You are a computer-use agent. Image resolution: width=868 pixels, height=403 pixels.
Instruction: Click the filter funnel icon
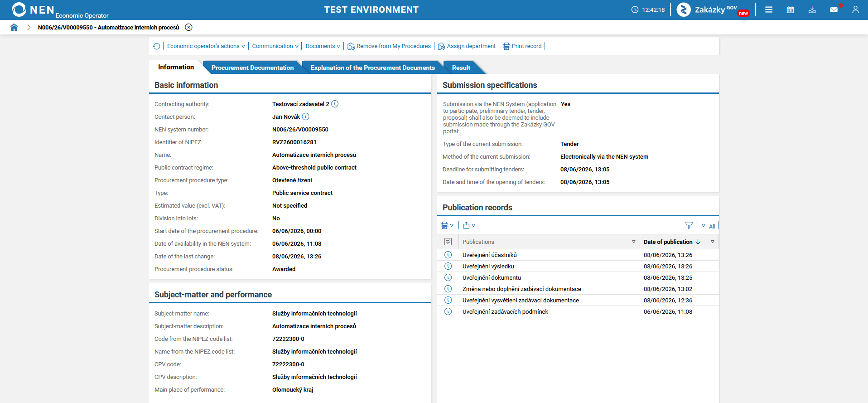coord(689,225)
